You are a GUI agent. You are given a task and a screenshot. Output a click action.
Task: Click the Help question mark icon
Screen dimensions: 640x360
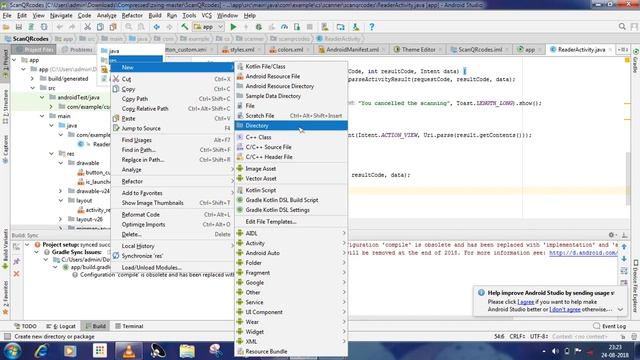pyautogui.click(x=371, y=27)
